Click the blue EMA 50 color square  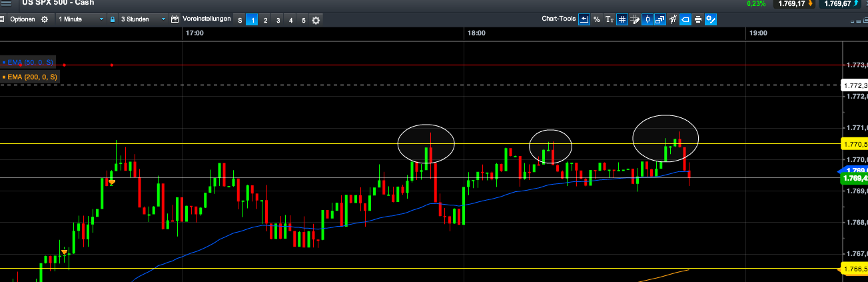pos(3,63)
